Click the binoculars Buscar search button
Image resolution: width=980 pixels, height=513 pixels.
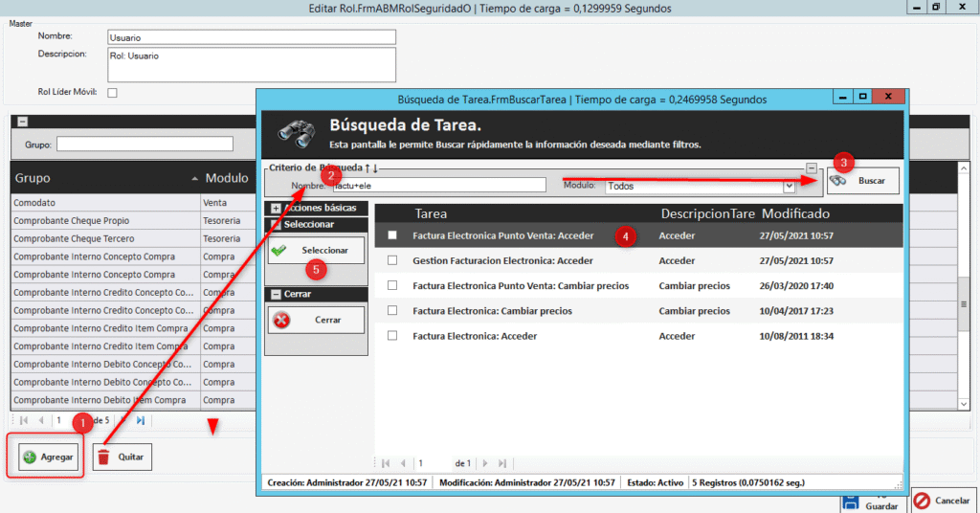click(863, 181)
